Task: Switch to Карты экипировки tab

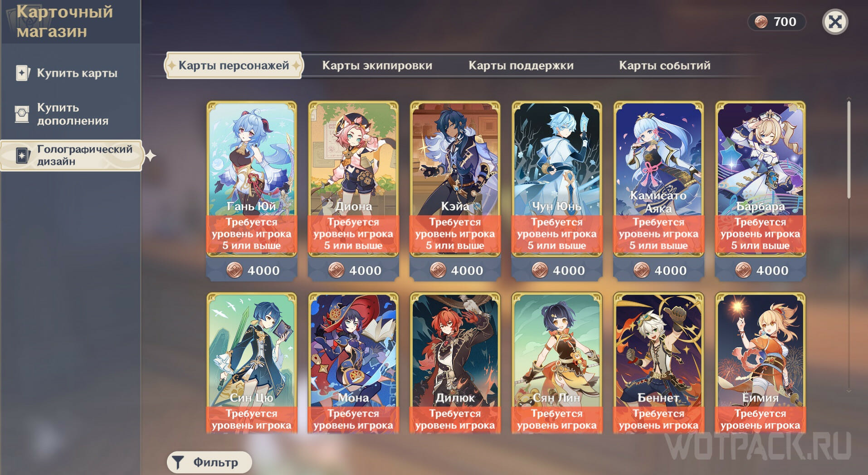Action: point(377,65)
